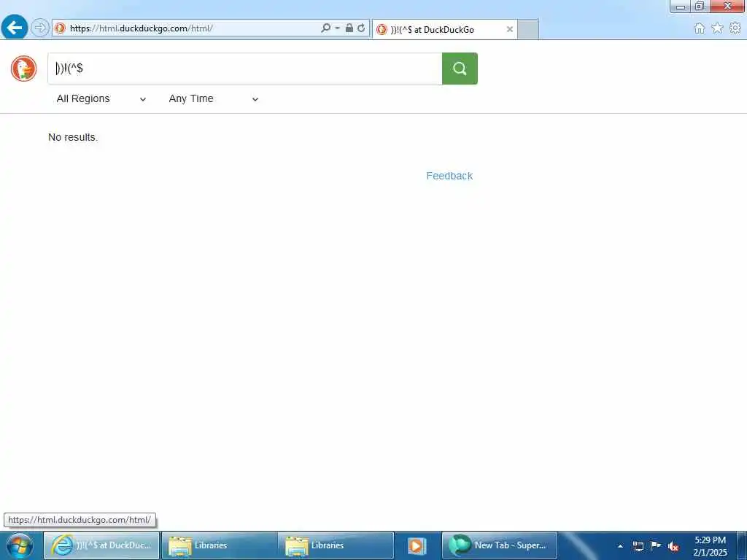This screenshot has height=560, width=747.
Task: Focus the DuckDuckGo search input field
Action: pos(245,69)
